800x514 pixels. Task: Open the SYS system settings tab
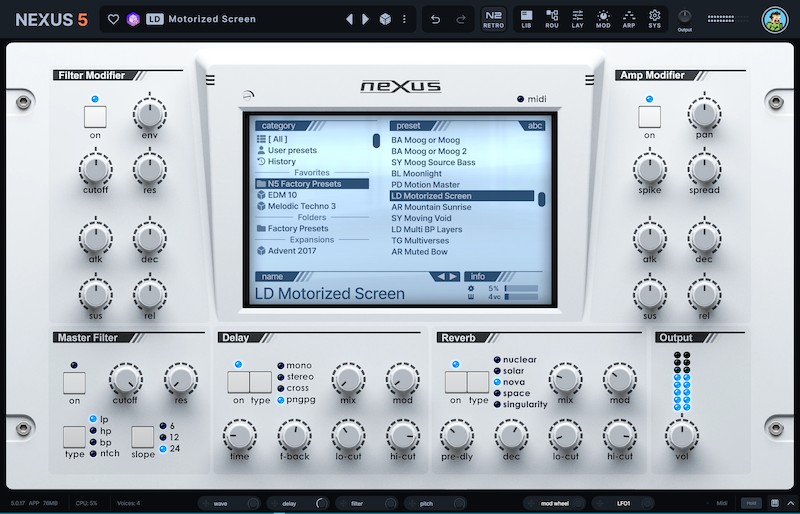coord(655,19)
